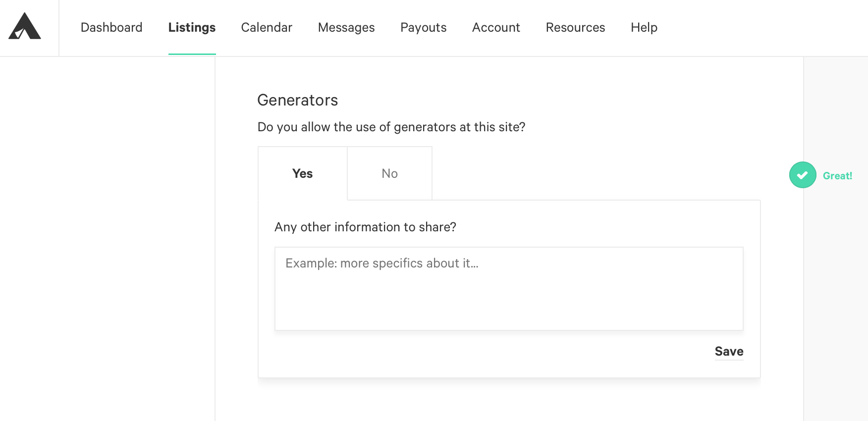
Task: Click the "Generators" heading text
Action: pos(298,100)
